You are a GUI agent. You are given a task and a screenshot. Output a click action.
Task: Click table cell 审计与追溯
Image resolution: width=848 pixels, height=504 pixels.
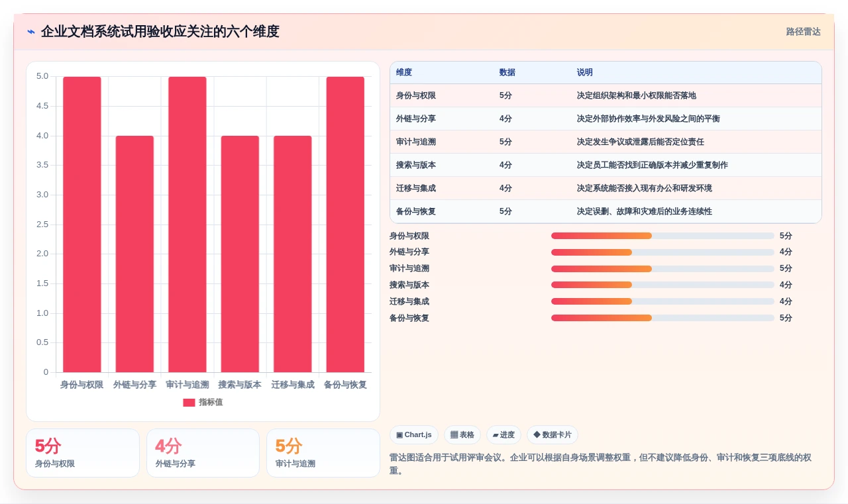[416, 142]
